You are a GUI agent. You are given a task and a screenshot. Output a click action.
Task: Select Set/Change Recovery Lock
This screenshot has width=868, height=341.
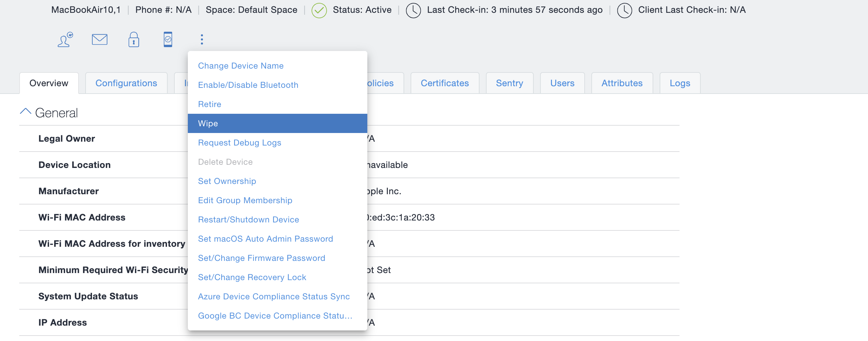pos(252,277)
